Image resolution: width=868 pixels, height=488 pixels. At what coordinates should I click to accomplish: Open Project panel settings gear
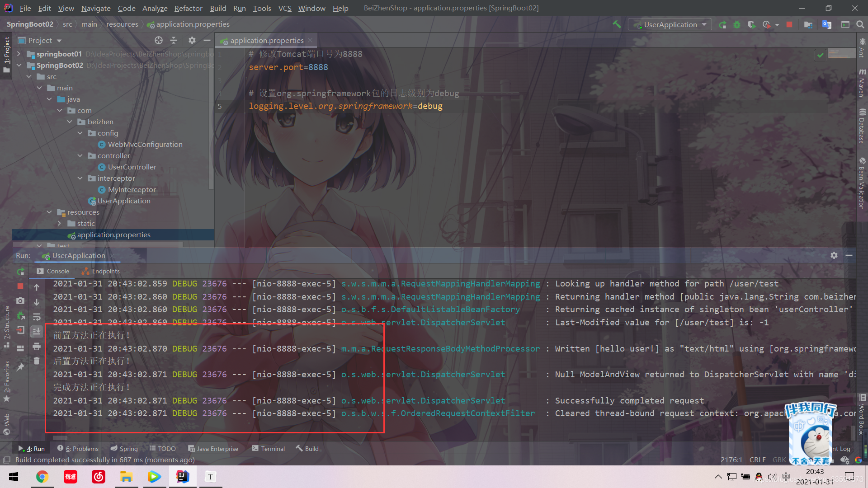coord(192,40)
